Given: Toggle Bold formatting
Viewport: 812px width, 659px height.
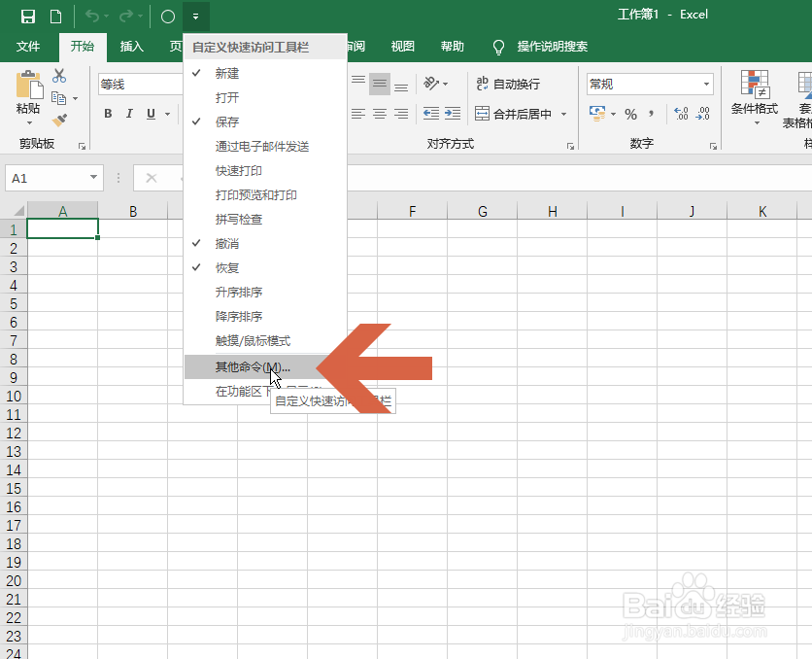Looking at the screenshot, I should pyautogui.click(x=108, y=114).
